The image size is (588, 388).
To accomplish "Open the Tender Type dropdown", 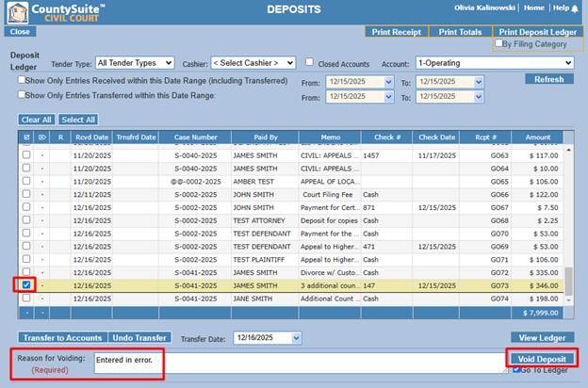I will point(135,63).
